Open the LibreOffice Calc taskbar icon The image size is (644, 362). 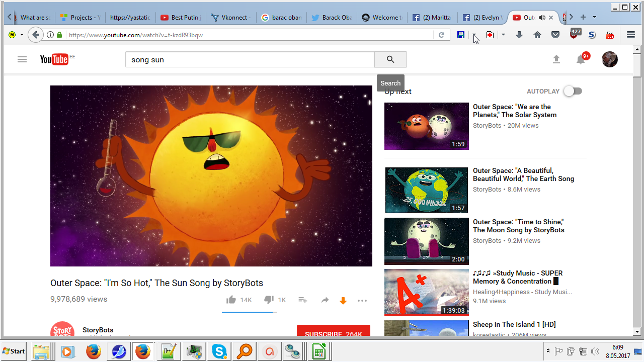tap(318, 351)
